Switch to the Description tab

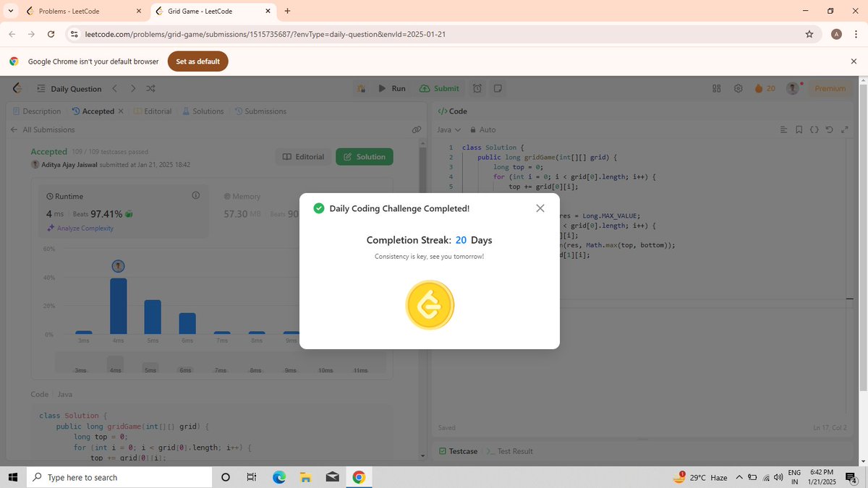[x=37, y=111]
